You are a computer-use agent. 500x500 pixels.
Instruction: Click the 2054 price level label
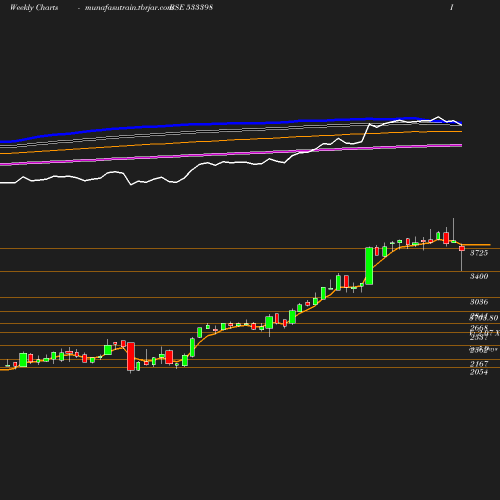pos(479,372)
